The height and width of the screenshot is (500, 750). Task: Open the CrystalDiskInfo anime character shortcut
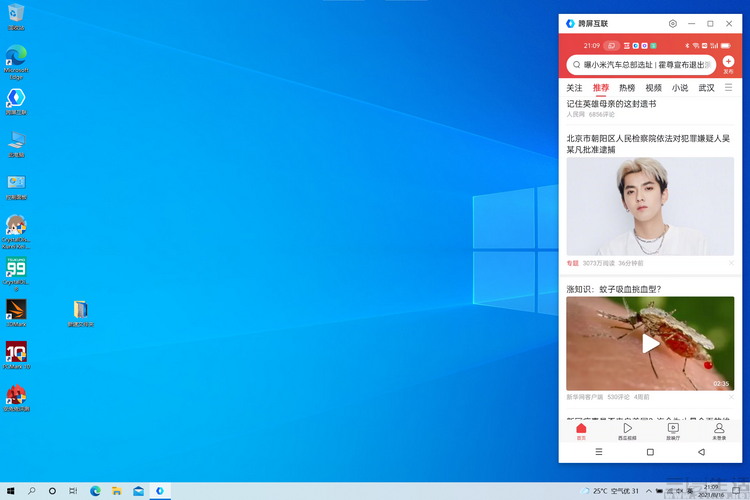[x=16, y=232]
